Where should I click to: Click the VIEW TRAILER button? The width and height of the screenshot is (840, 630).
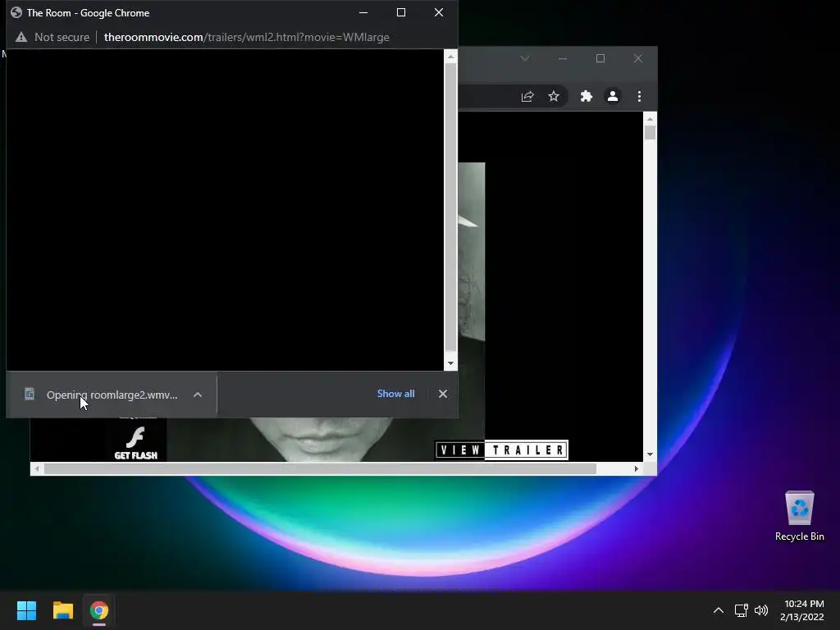click(x=501, y=450)
